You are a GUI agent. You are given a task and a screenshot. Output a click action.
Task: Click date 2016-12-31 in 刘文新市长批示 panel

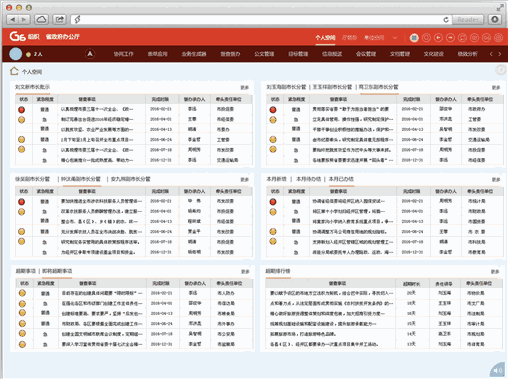[x=161, y=160]
